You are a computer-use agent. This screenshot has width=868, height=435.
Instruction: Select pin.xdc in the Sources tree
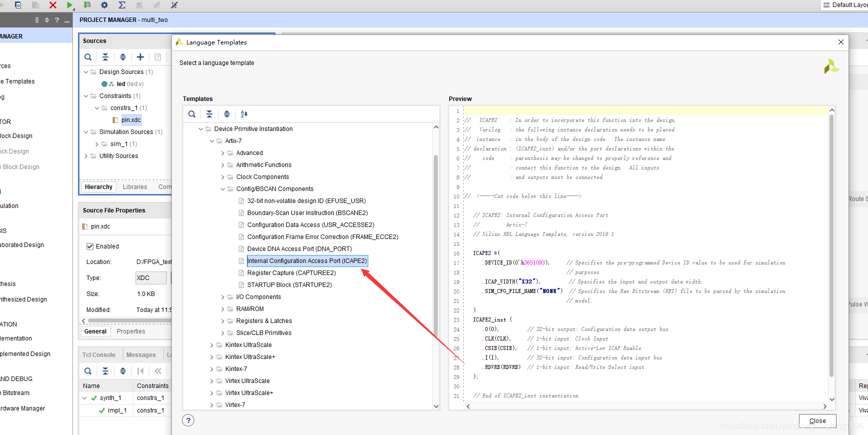click(131, 120)
